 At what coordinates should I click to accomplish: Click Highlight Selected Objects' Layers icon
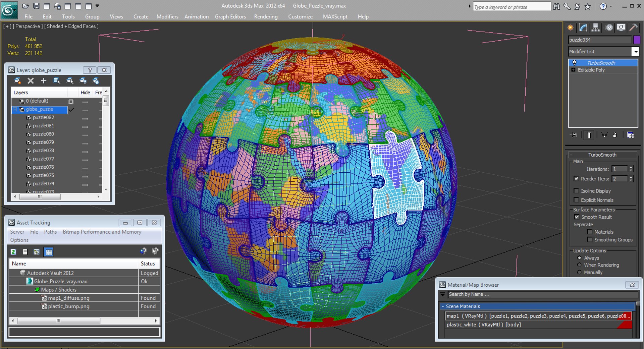tap(70, 81)
